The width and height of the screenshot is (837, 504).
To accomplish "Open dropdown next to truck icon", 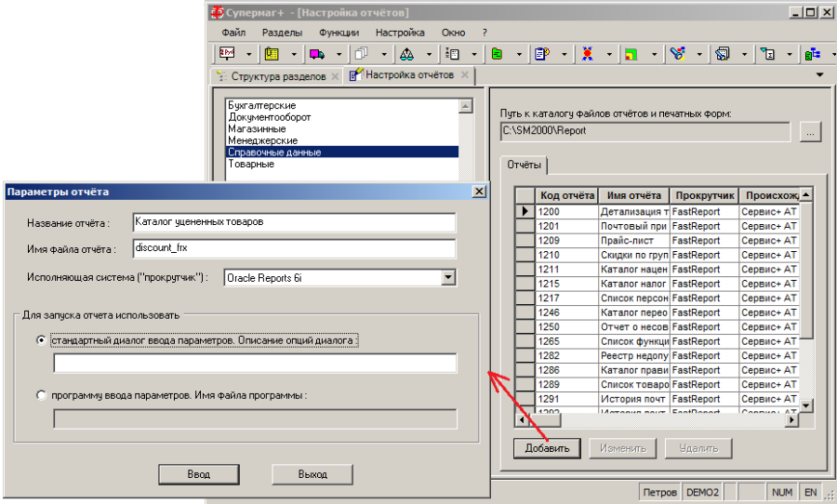I will click(339, 54).
